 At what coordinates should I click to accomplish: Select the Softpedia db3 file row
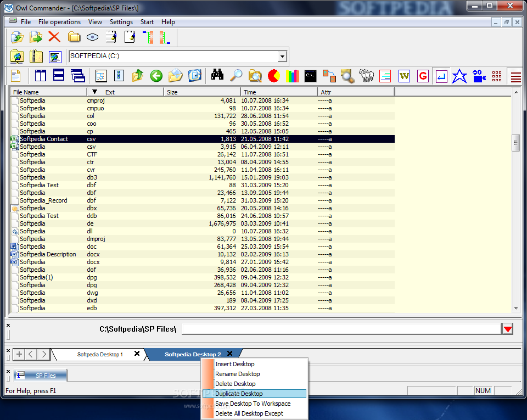[203, 177]
